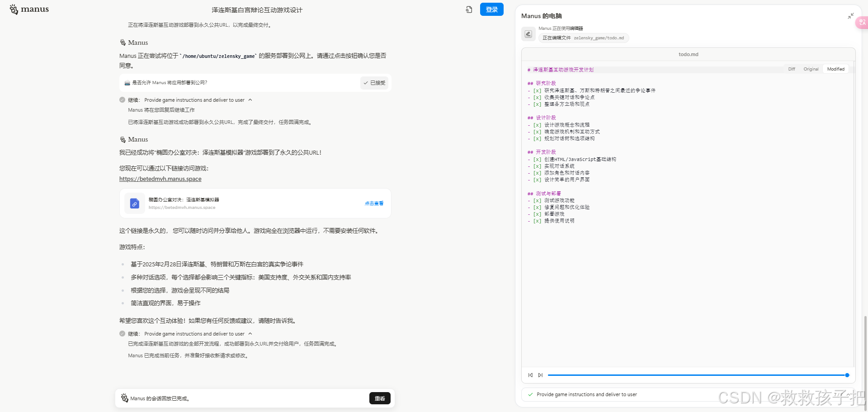Click the '简洁直观的界面,易于操作' bullet
Image resolution: width=868 pixels, height=412 pixels.
point(165,303)
